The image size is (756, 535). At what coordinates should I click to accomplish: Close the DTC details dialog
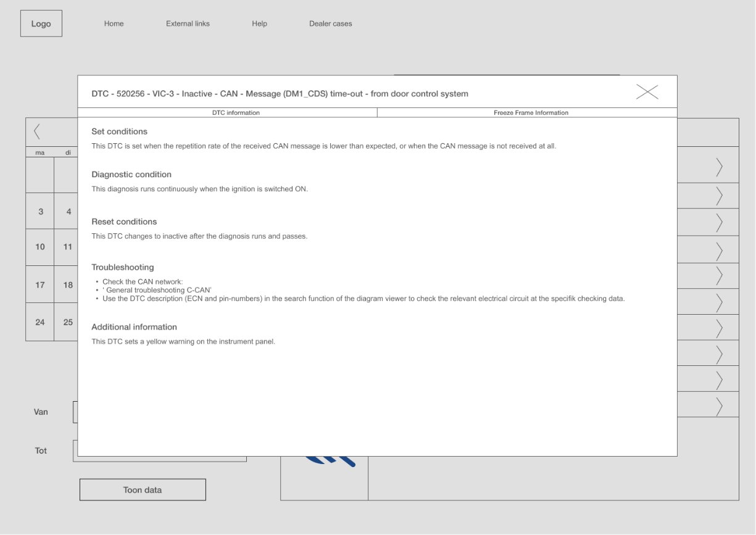[647, 93]
